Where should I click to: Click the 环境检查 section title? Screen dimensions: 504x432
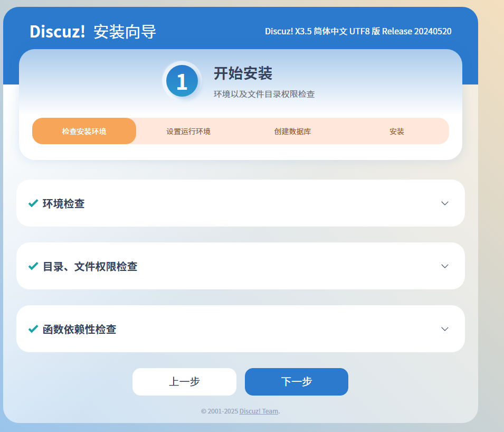[x=63, y=204]
